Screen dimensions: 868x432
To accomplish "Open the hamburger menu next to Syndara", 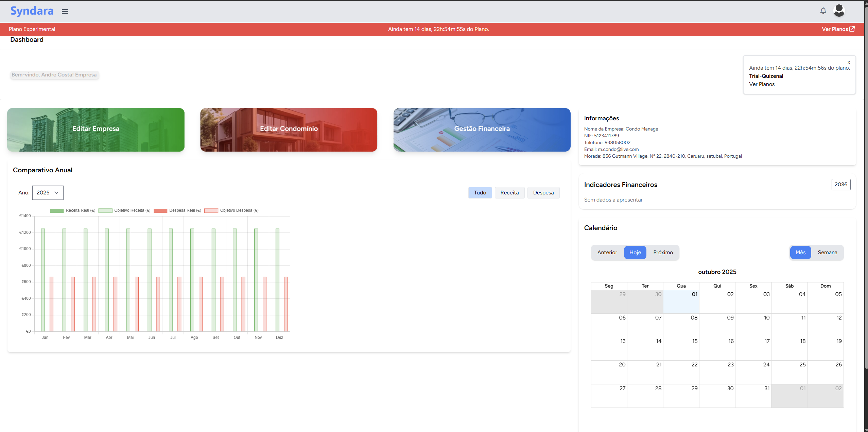I will coord(65,12).
